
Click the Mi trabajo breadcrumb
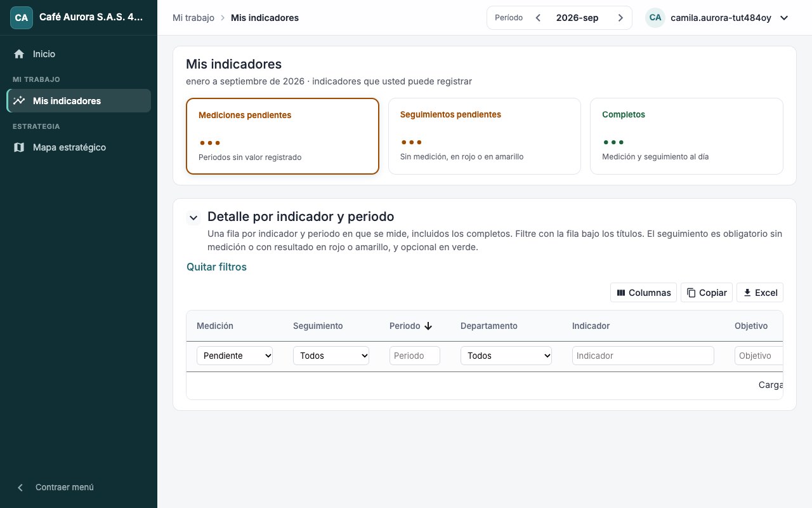[x=193, y=18]
